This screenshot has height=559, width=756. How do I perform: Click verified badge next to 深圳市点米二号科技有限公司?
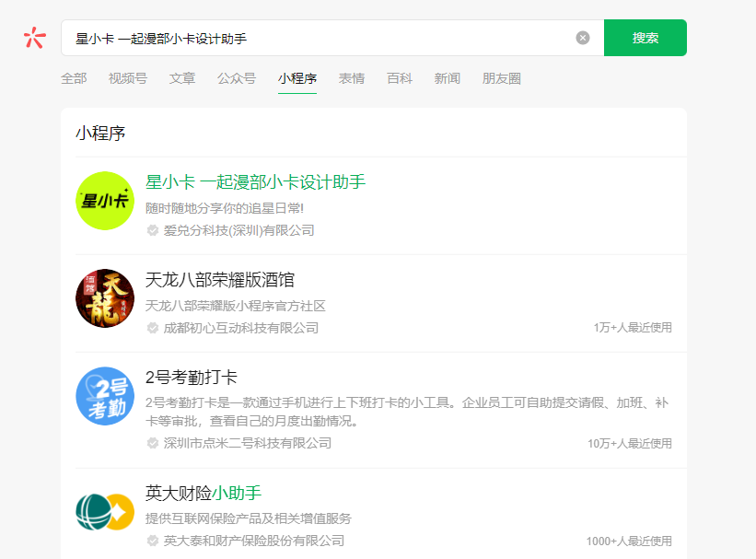coord(152,443)
